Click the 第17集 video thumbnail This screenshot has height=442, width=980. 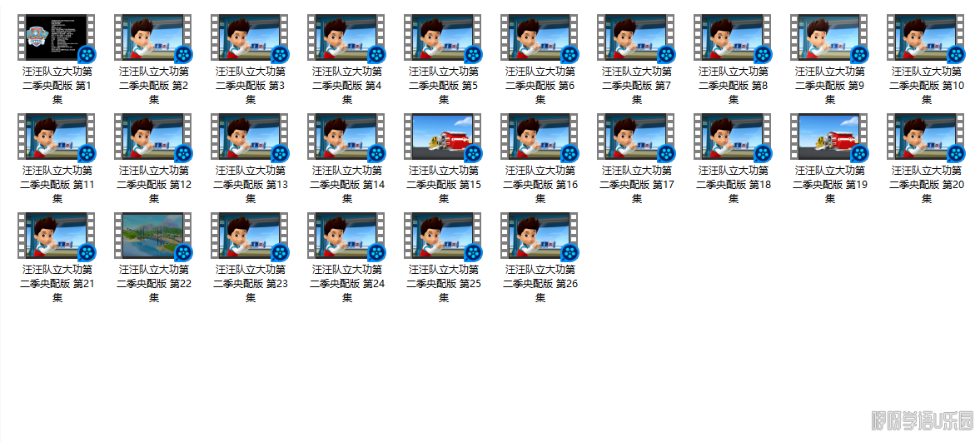[x=636, y=137]
